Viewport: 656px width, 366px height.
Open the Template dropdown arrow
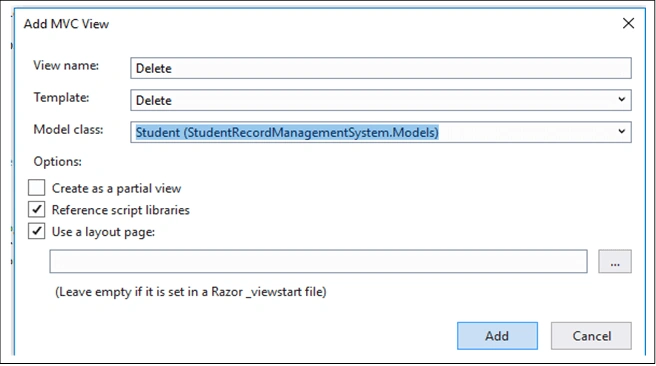[x=622, y=100]
